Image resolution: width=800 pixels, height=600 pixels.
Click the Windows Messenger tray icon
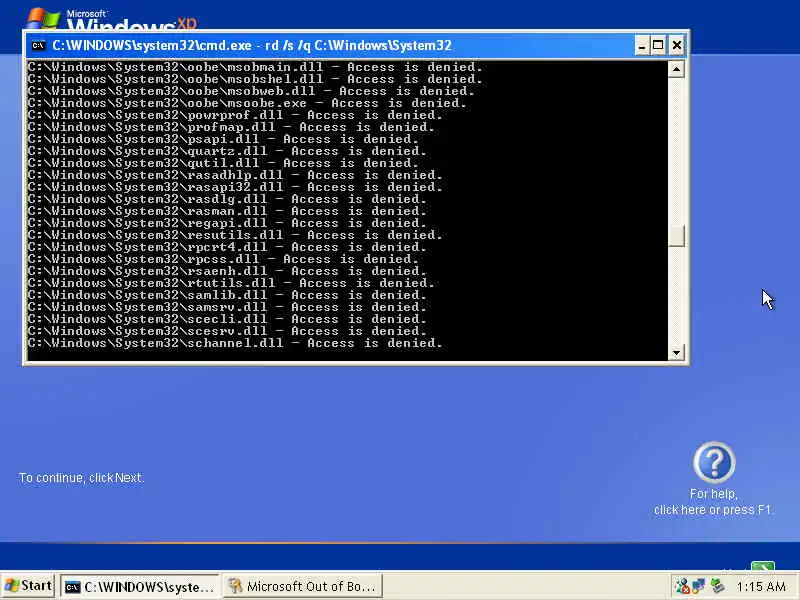(682, 586)
